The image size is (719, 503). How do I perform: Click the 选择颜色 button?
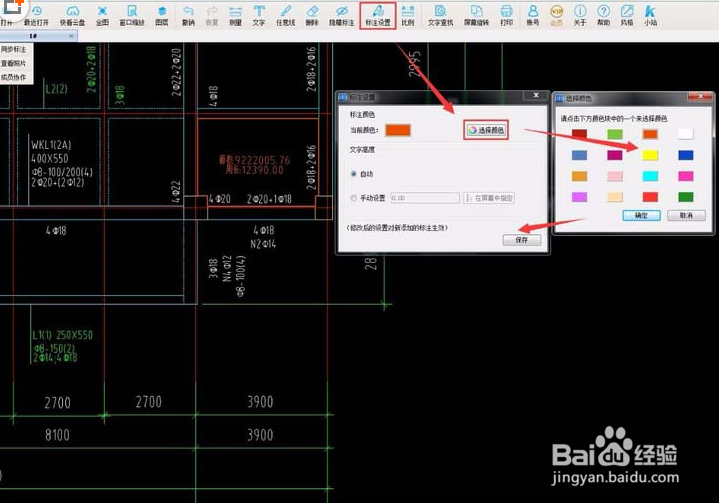tap(486, 130)
